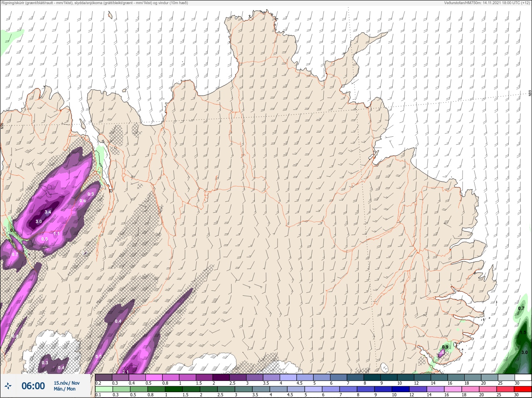Click the lightest green swatch starting the lower legend
Image resolution: width=532 pixels, height=398 pixels.
tap(103, 389)
